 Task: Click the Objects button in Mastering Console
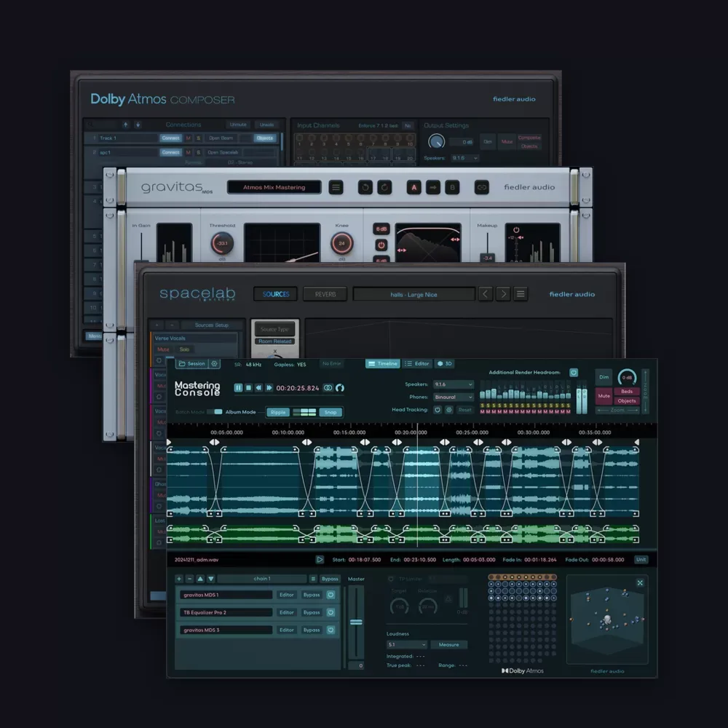(x=627, y=400)
